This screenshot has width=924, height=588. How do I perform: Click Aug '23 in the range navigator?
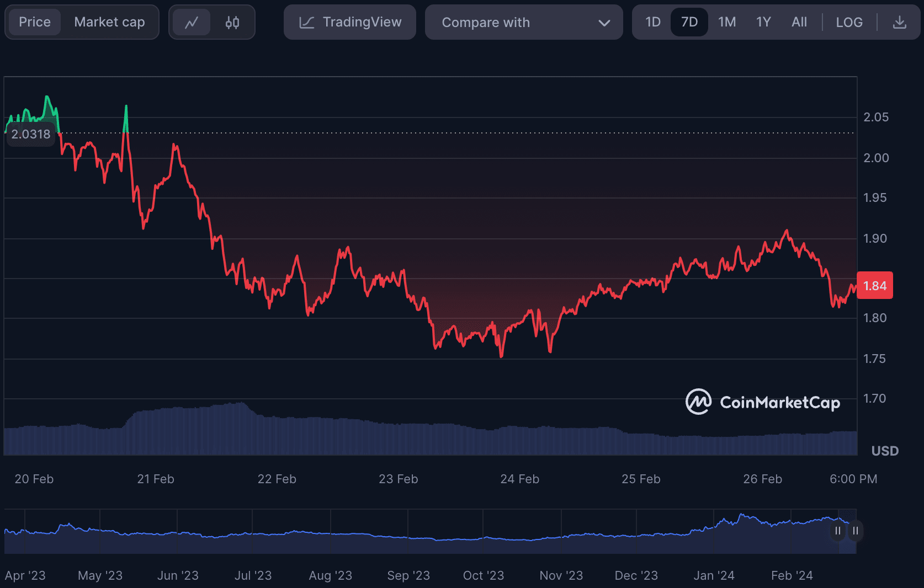(331, 575)
